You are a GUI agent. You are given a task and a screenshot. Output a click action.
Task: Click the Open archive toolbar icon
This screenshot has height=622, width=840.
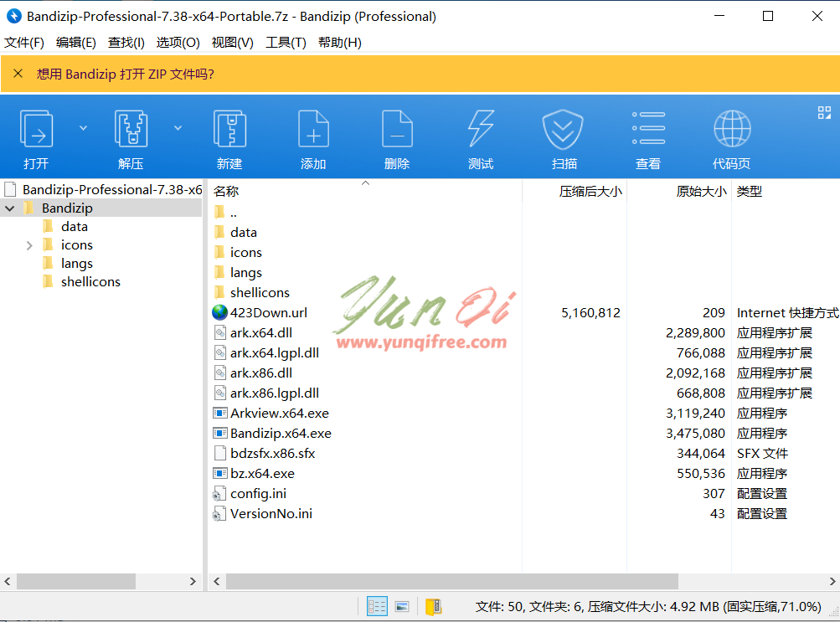(x=36, y=128)
